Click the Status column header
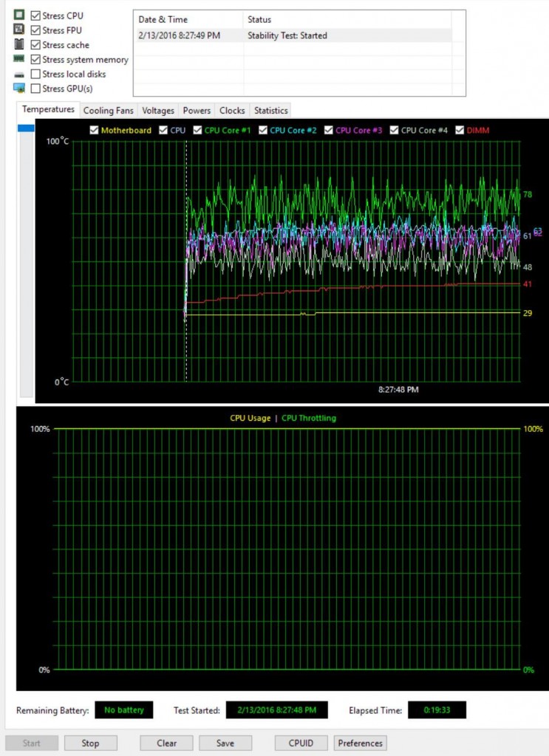Image resolution: width=549 pixels, height=756 pixels. [347, 20]
